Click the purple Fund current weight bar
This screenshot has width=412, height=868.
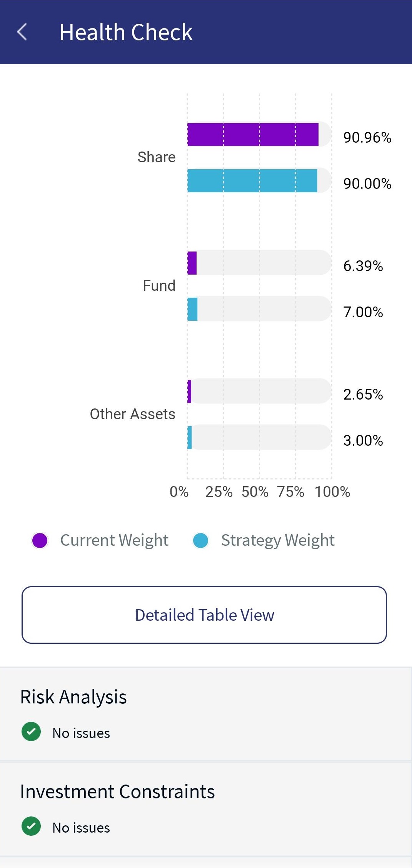(192, 263)
